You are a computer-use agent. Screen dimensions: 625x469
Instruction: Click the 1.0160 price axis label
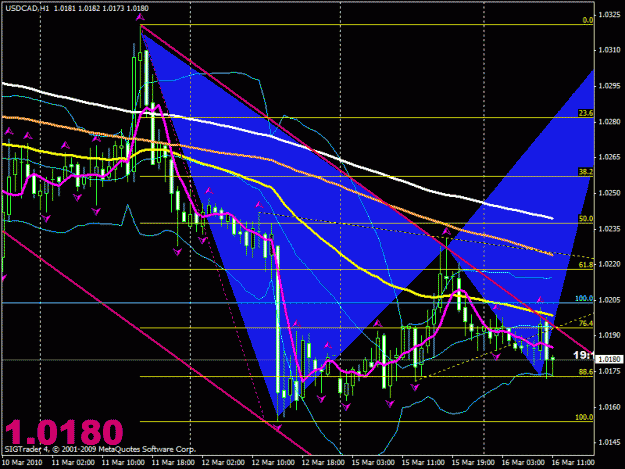[x=610, y=407]
